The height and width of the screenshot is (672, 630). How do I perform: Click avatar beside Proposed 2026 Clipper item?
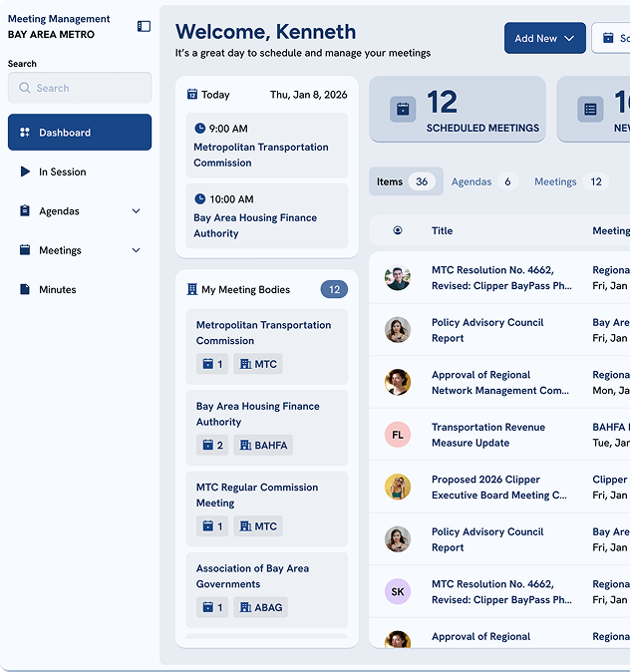tap(398, 487)
